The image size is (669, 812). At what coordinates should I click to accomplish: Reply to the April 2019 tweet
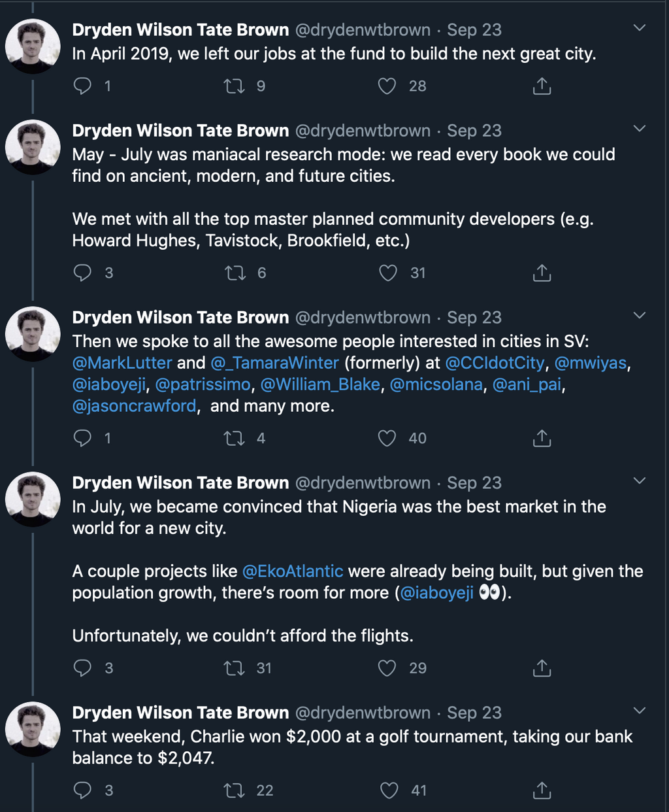pos(83,86)
